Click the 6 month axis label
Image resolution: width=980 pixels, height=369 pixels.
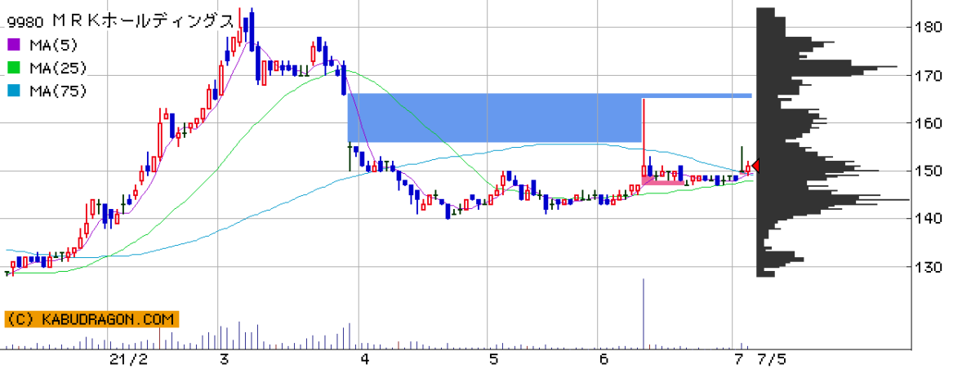(604, 359)
